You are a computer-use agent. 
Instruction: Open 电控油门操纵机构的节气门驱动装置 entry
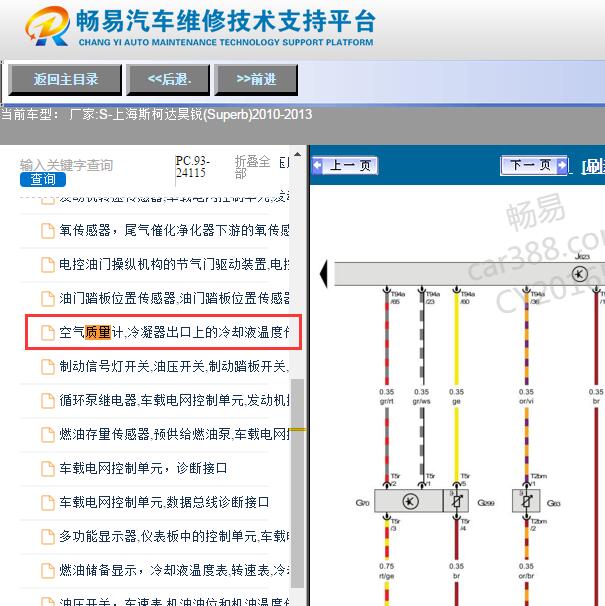(x=174, y=264)
